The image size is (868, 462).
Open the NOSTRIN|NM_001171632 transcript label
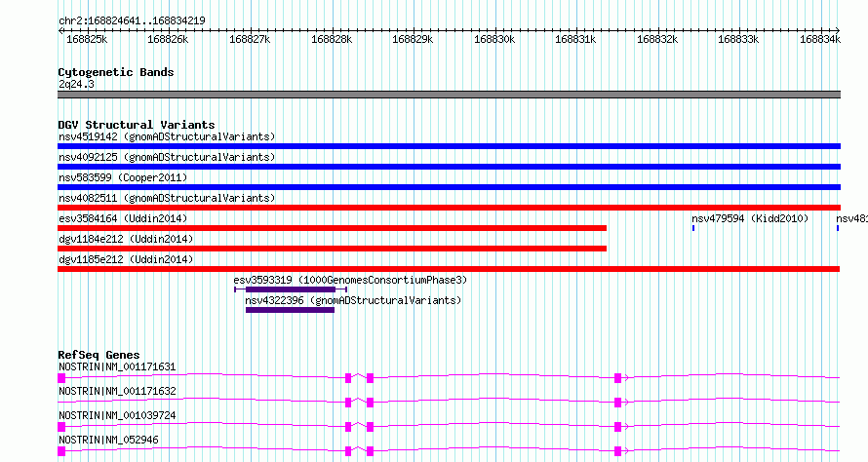[x=117, y=391]
